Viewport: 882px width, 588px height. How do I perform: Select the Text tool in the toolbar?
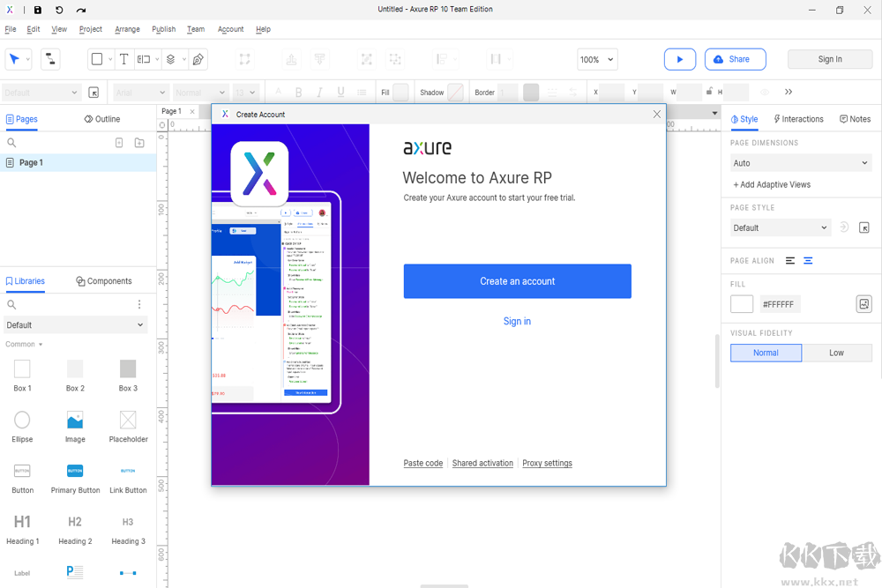coord(124,59)
